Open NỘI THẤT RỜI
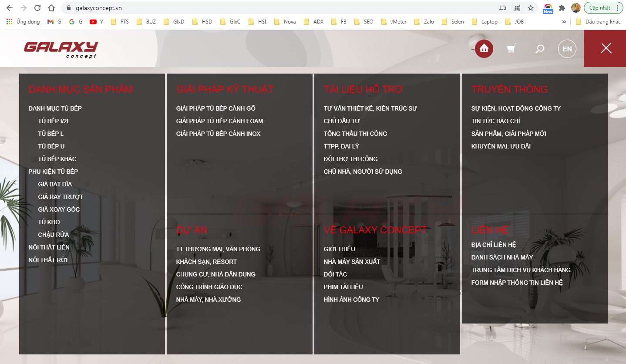 tap(48, 260)
